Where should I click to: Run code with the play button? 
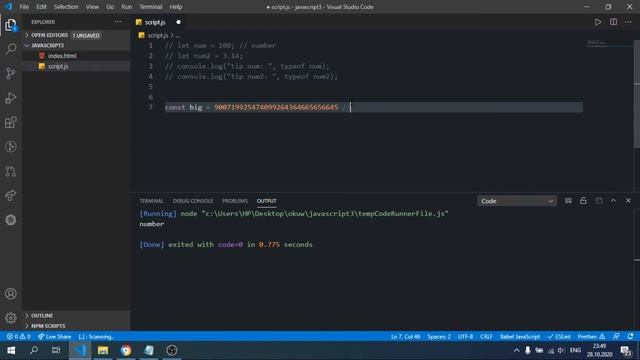[x=598, y=22]
